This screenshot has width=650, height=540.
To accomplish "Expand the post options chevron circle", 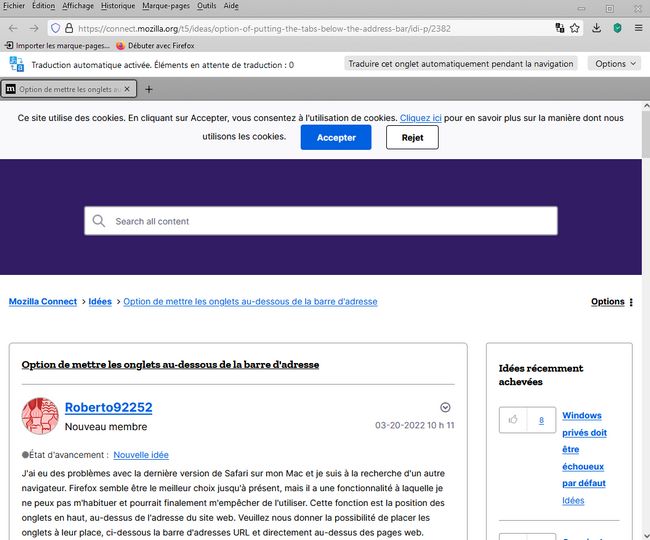I will (x=445, y=407).
